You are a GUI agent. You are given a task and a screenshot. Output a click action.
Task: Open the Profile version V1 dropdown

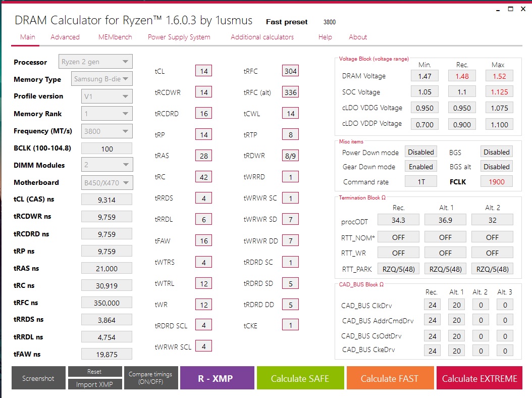(107, 96)
